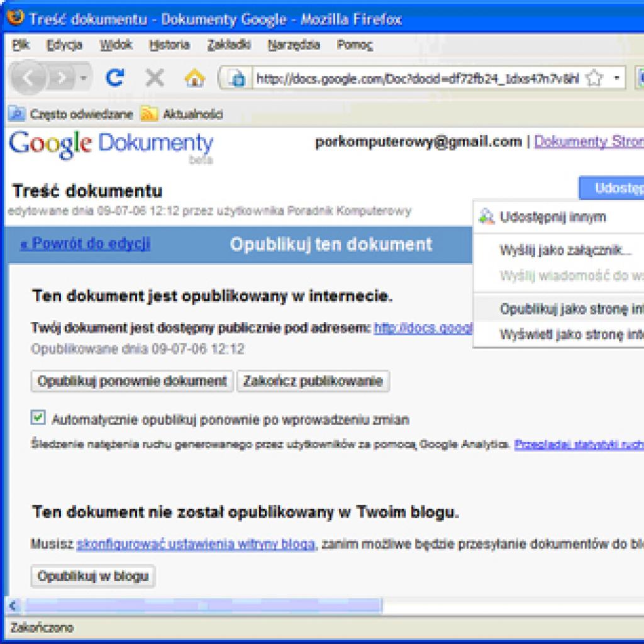Click Powrót do edycji link
644x644 pixels.
pos(85,243)
